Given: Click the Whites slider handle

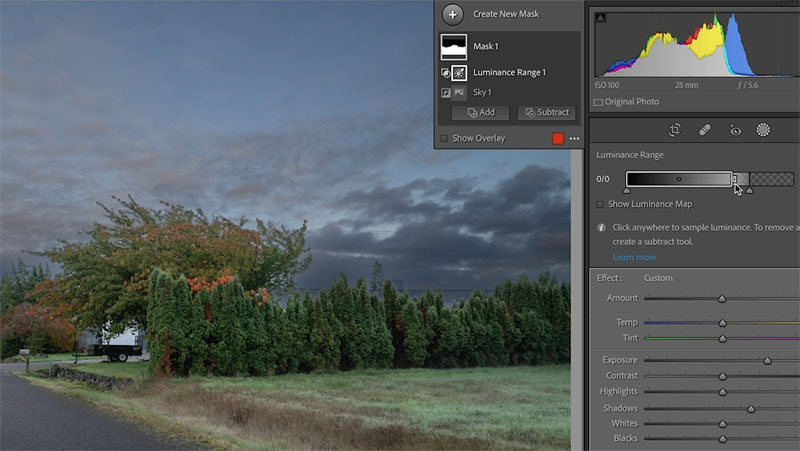Looking at the screenshot, I should coord(722,424).
